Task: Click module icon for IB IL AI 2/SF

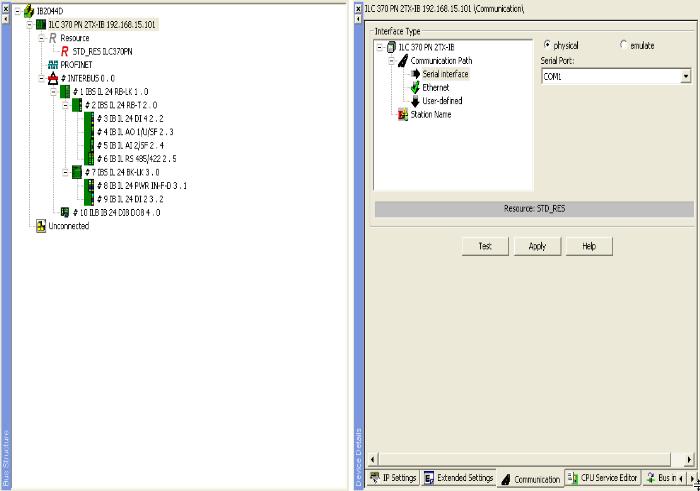Action: tap(89, 145)
